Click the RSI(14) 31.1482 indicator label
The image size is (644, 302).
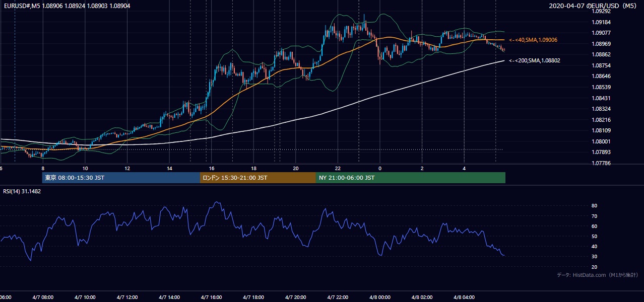point(22,191)
